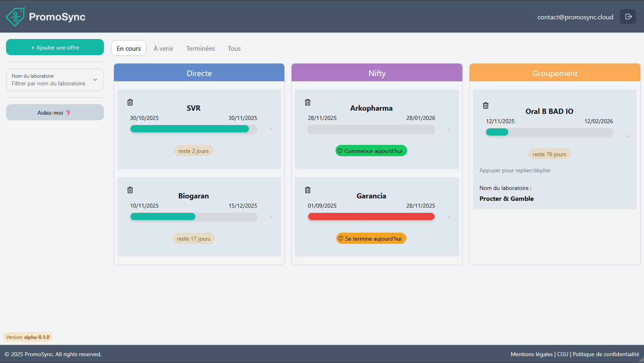This screenshot has height=363, width=644.
Task: Click SVR start date 30/10/2025
Action: (144, 118)
